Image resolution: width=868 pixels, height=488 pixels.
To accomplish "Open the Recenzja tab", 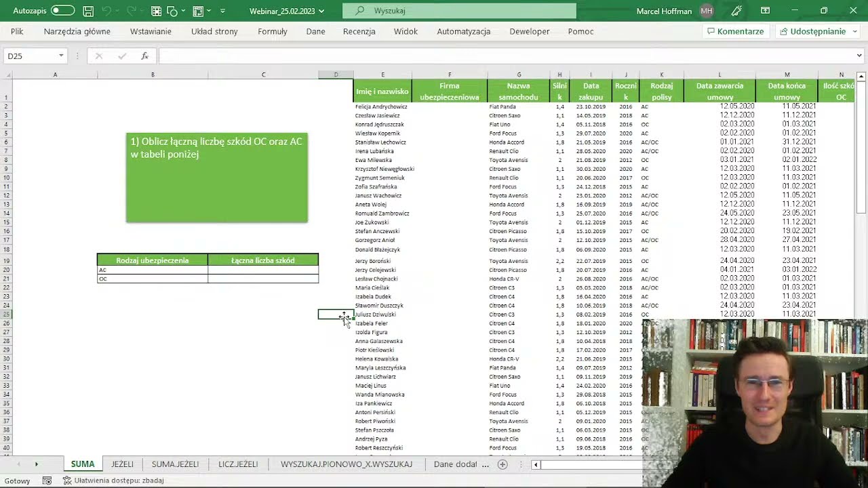I will 359,31.
